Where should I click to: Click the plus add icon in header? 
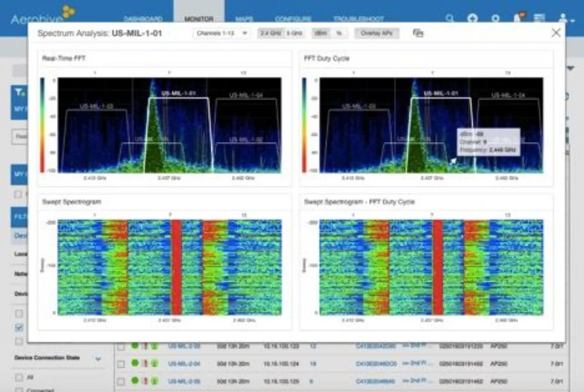pyautogui.click(x=473, y=18)
